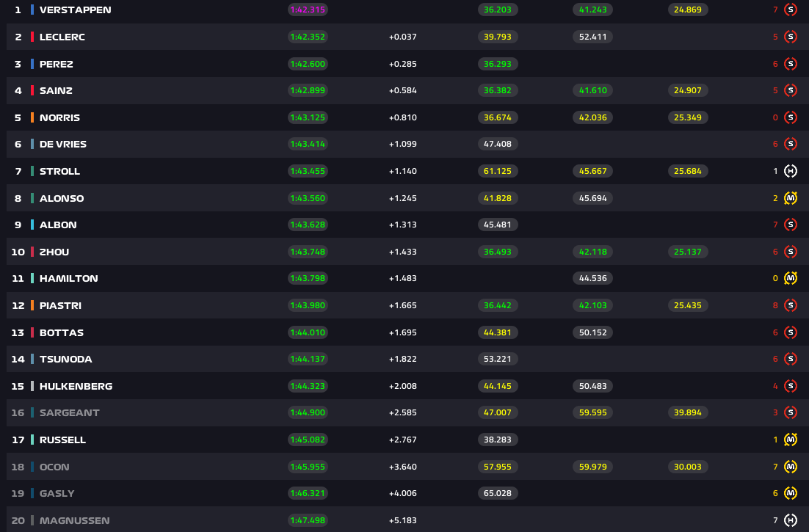Screen dimensions: 809x532
Task: Click the orange team color bar beside Piastri
Action: [x=32, y=305]
